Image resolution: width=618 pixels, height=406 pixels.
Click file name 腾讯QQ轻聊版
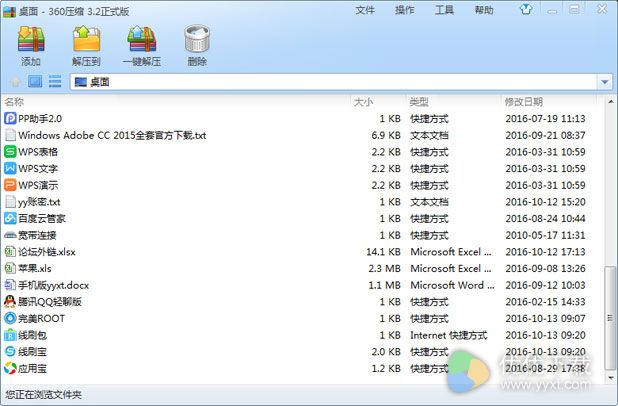coord(50,302)
